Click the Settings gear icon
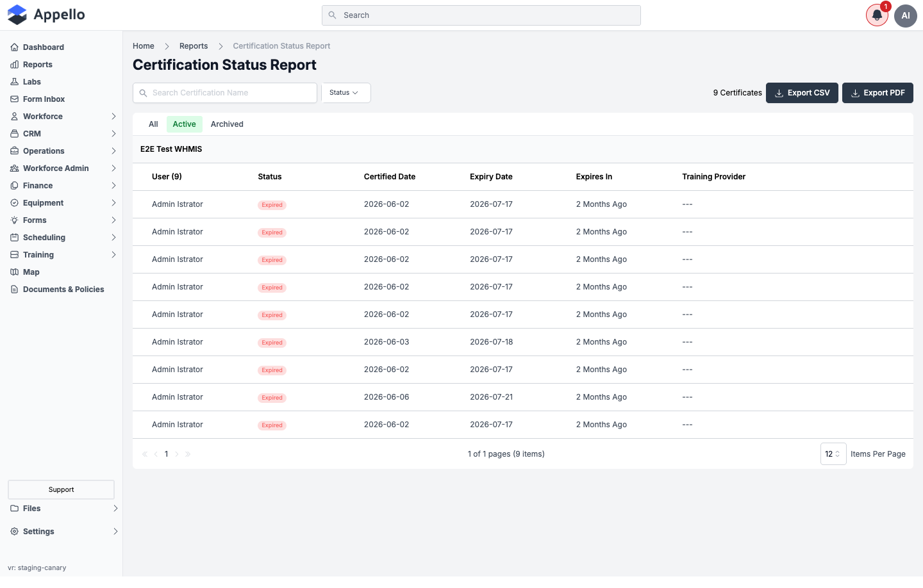Screen dimensions: 923x588 [x=14, y=532]
